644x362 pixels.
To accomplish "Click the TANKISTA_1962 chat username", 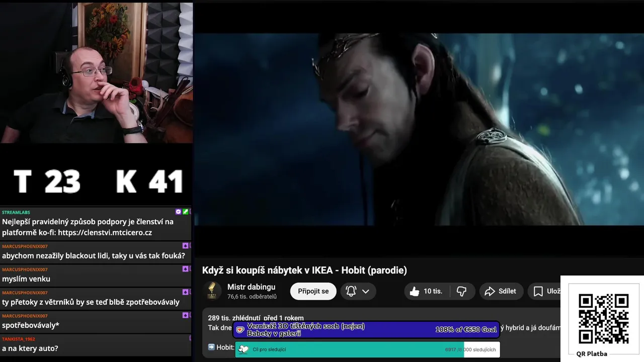I will click(x=19, y=339).
